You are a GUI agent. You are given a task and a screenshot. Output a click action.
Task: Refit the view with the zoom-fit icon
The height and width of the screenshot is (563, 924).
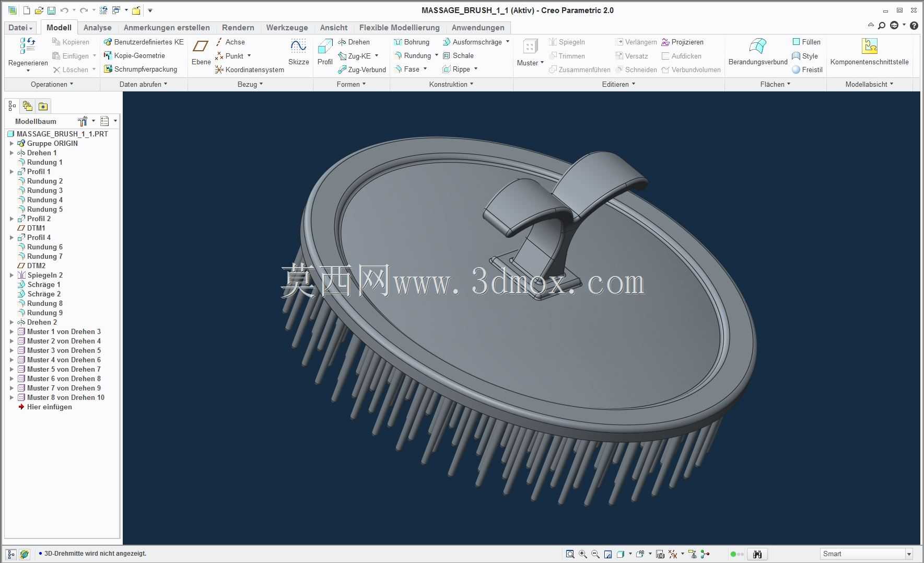(x=570, y=554)
